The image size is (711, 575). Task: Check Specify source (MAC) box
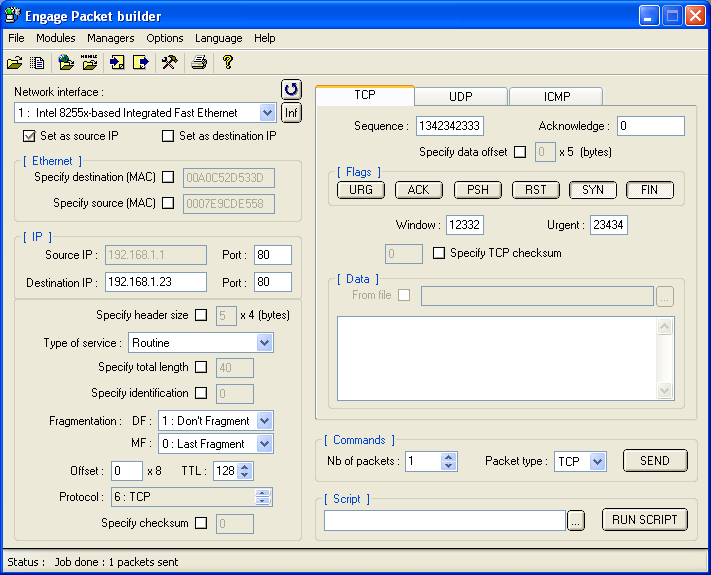168,203
